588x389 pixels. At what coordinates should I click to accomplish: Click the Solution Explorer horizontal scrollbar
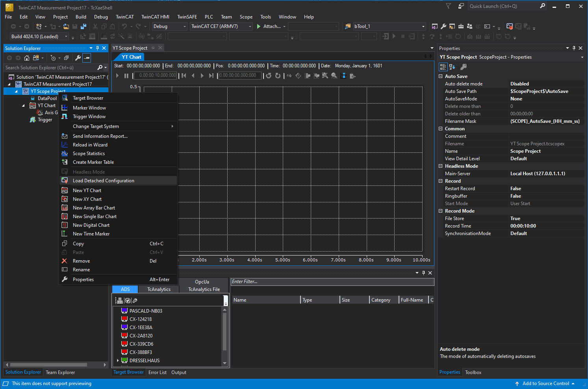click(x=48, y=365)
